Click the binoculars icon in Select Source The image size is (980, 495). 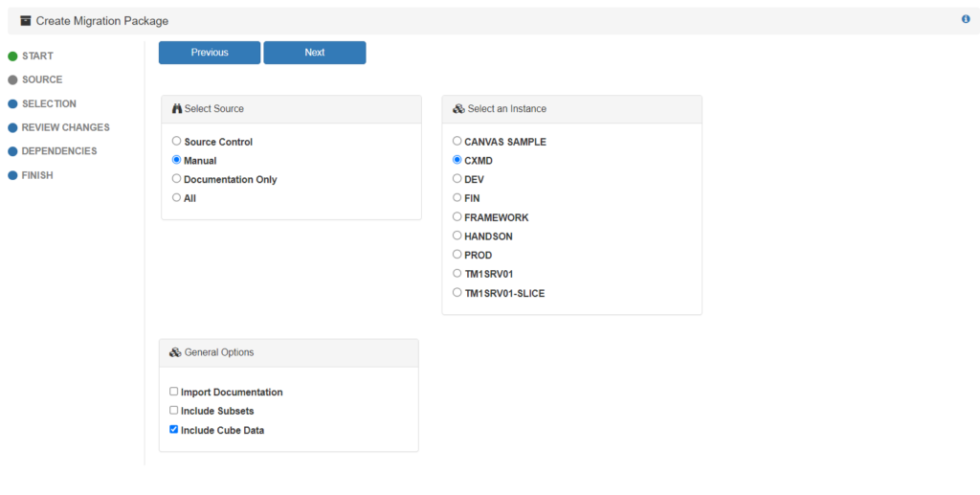coord(176,109)
